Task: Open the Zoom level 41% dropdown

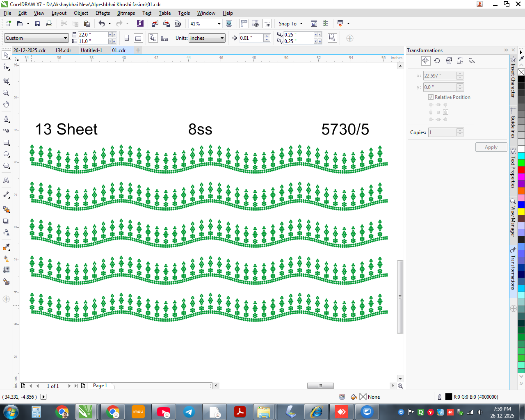Action: pos(219,24)
